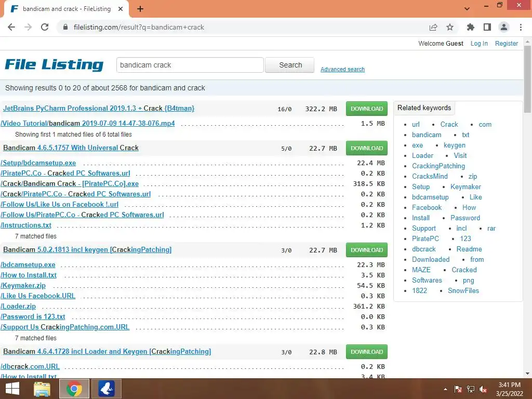
Task: Open the Chrome three-dot menu
Action: click(521, 27)
